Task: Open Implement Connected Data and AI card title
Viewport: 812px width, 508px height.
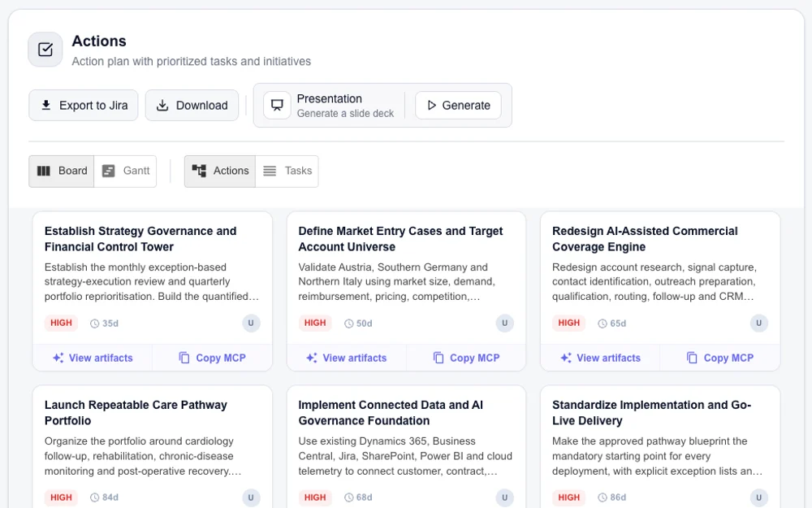Action: tap(391, 413)
